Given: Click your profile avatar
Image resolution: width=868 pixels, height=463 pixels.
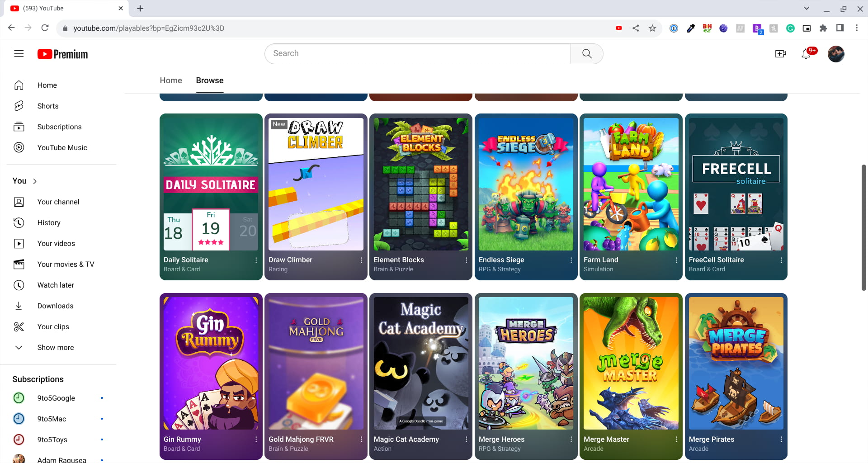Looking at the screenshot, I should 836,53.
